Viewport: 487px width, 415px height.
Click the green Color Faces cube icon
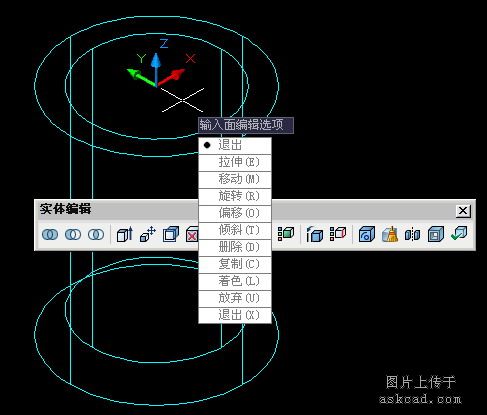point(286,234)
